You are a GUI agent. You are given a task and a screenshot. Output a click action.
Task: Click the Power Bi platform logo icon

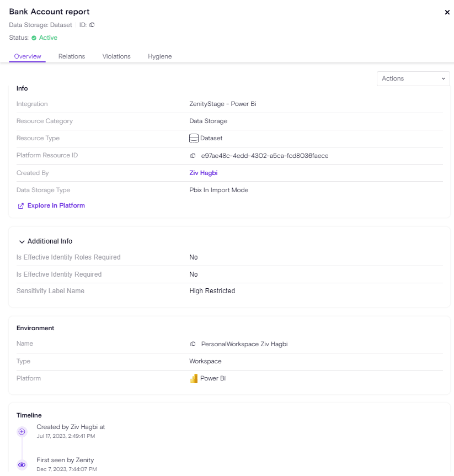[x=194, y=379]
